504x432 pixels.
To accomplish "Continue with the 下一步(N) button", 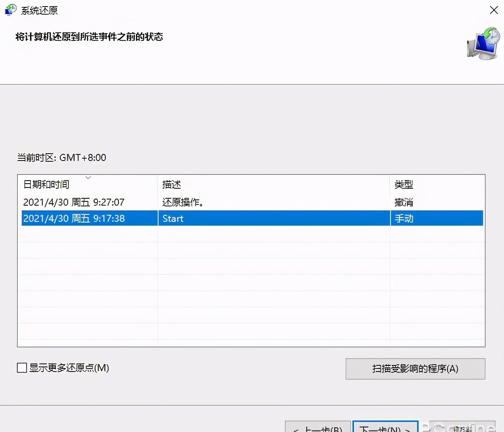I will click(x=385, y=427).
